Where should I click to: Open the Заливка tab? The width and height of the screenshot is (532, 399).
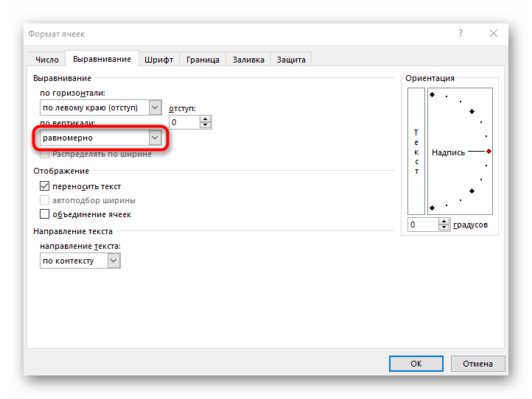pos(248,60)
